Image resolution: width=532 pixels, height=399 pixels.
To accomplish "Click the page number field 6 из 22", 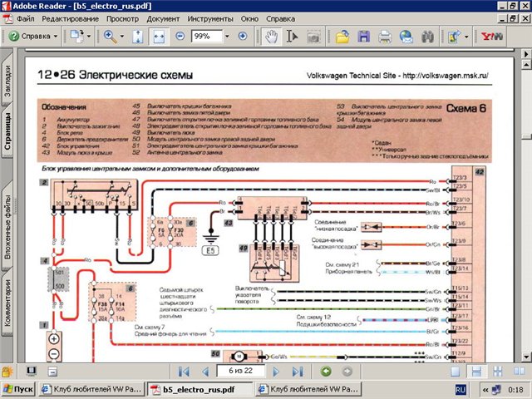I will (x=240, y=371).
